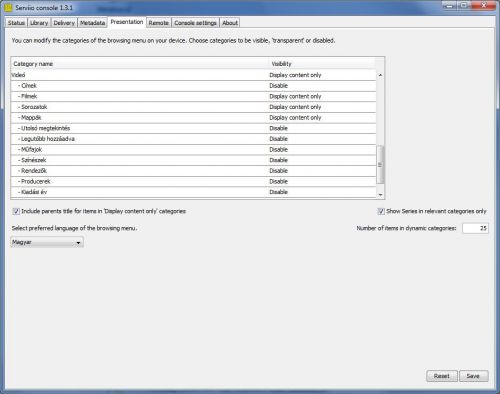
Task: Select the Videó category row
Action: pyautogui.click(x=193, y=75)
